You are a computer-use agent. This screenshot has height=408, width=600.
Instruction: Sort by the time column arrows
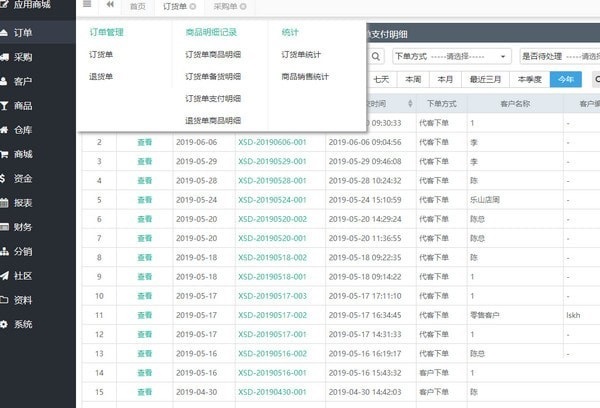tap(410, 103)
